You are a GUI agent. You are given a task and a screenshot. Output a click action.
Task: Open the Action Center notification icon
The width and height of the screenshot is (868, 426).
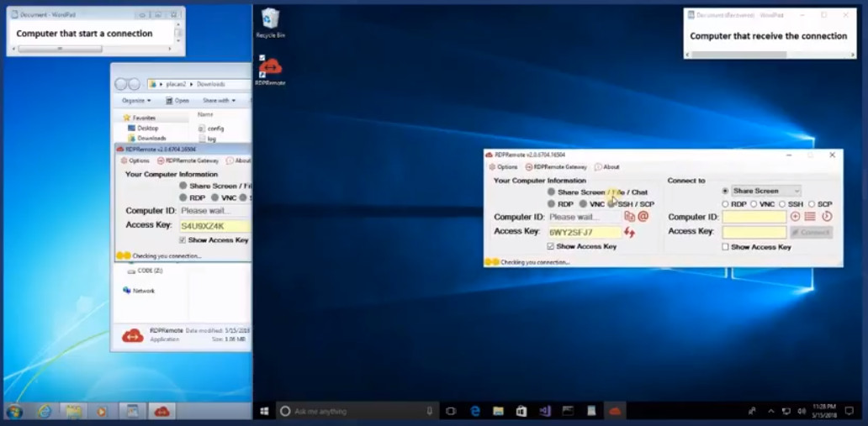pyautogui.click(x=849, y=411)
